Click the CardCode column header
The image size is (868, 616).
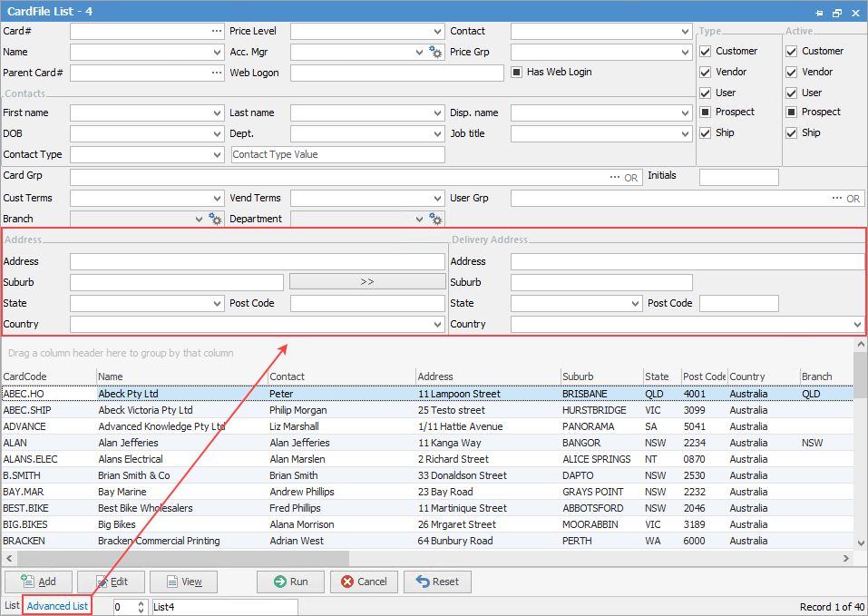click(x=25, y=376)
